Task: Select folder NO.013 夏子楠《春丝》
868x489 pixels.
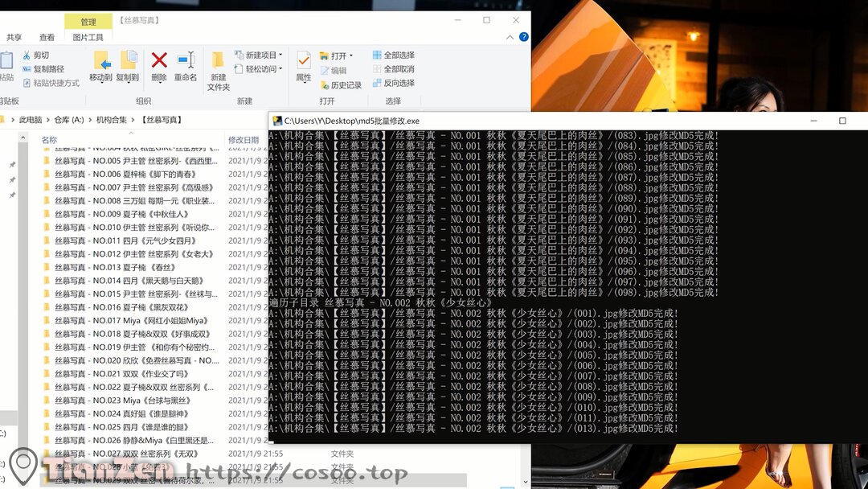Action: [113, 267]
